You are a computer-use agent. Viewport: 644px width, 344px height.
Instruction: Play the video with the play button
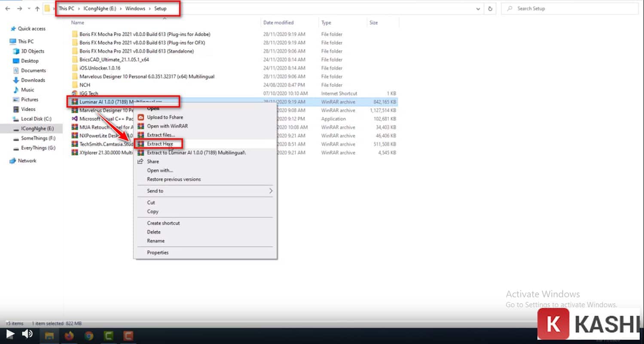pos(10,334)
